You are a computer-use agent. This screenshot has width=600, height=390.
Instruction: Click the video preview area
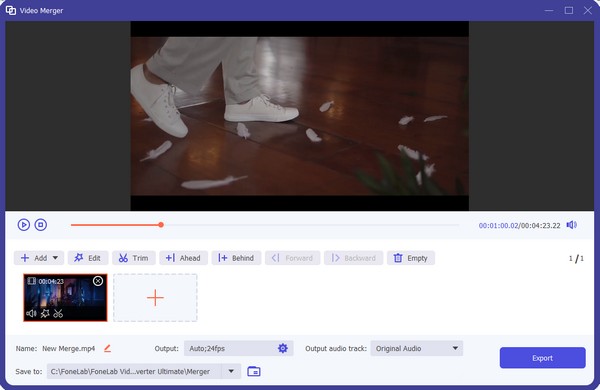click(300, 116)
